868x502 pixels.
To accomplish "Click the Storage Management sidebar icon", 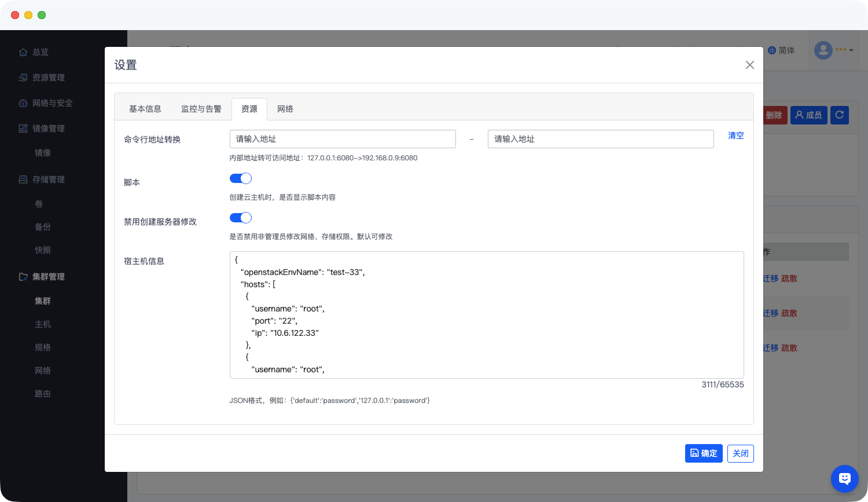I will point(23,179).
